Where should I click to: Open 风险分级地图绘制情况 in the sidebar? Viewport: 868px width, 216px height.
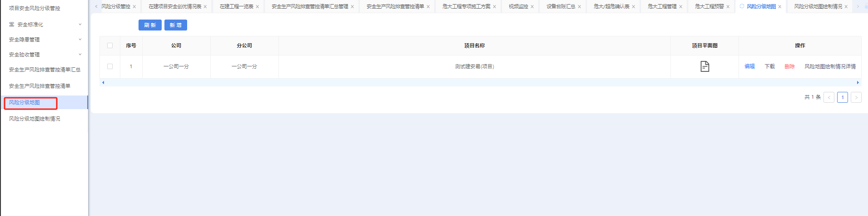[x=35, y=119]
